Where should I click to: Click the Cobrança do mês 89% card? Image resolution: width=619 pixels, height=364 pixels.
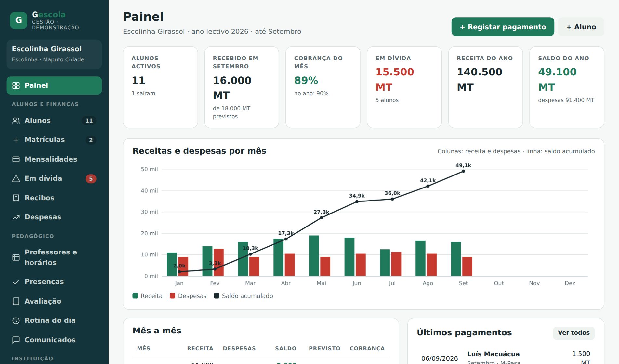[323, 87]
